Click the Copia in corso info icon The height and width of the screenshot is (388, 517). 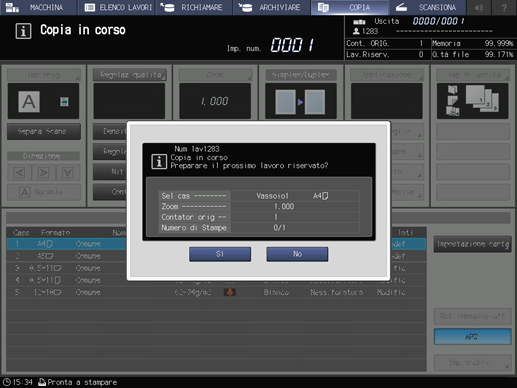23,31
